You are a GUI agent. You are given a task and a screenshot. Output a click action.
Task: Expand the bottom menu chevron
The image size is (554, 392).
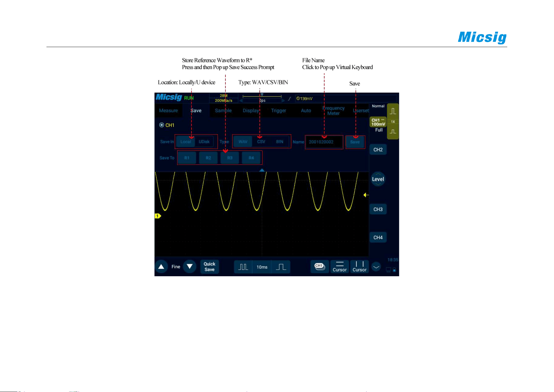click(376, 267)
